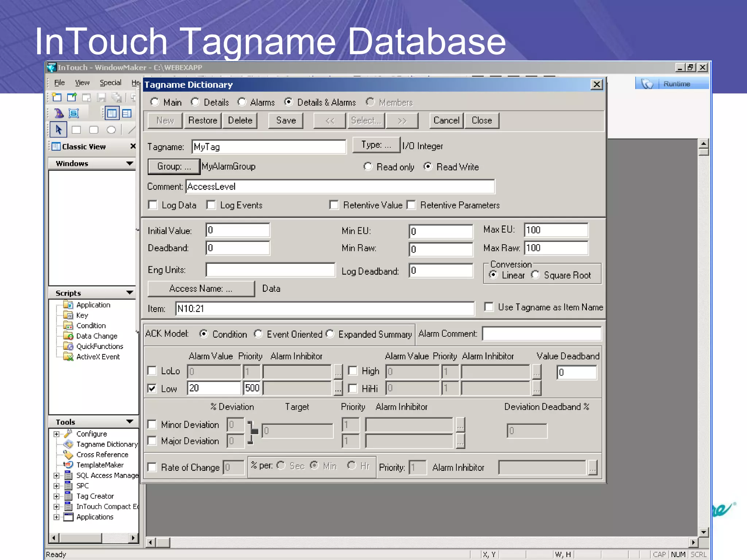Click the Save All Windows icon
This screenshot has width=747, height=560.
[116, 97]
